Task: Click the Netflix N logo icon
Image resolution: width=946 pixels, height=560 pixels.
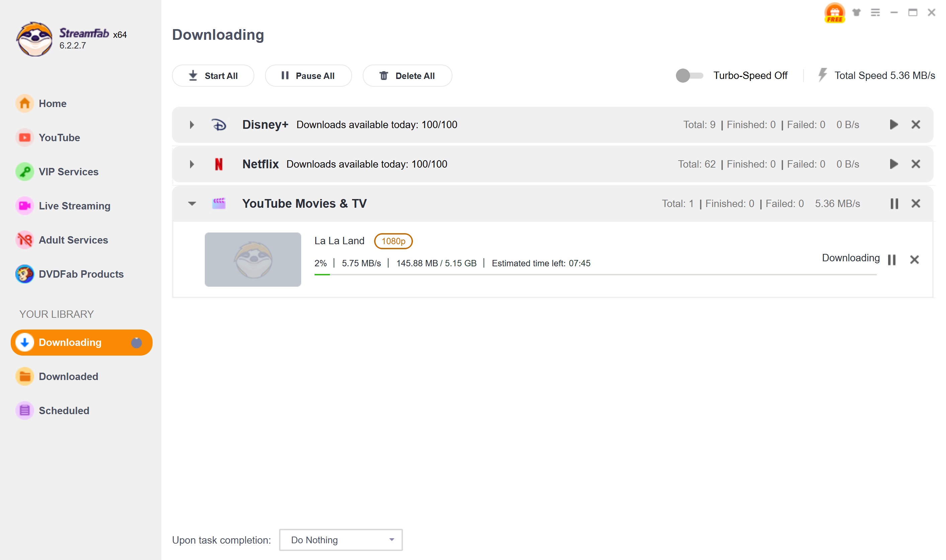Action: click(219, 164)
